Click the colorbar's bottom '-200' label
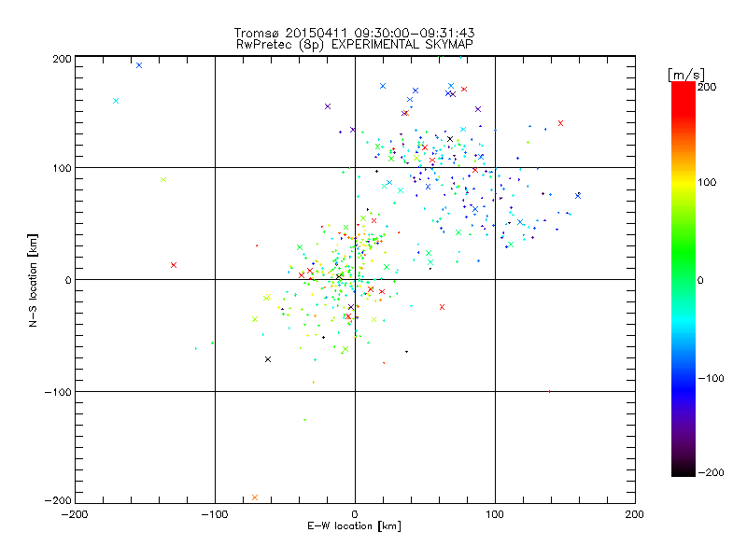The height and width of the screenshot is (560, 747). (712, 472)
